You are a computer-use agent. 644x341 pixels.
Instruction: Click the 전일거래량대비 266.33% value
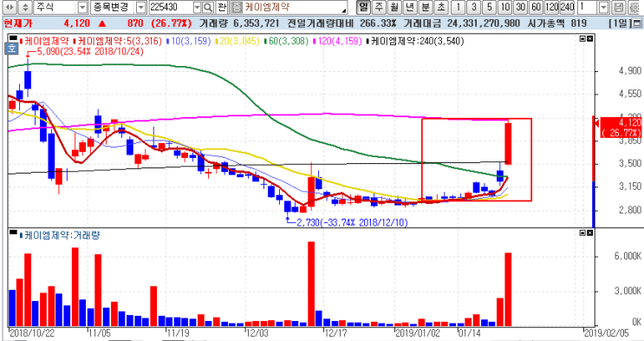click(378, 23)
